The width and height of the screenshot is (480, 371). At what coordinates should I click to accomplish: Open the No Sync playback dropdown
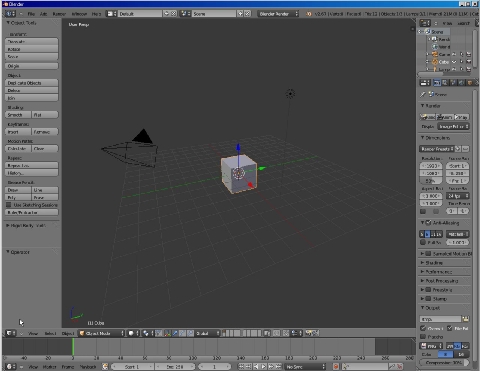(x=305, y=367)
